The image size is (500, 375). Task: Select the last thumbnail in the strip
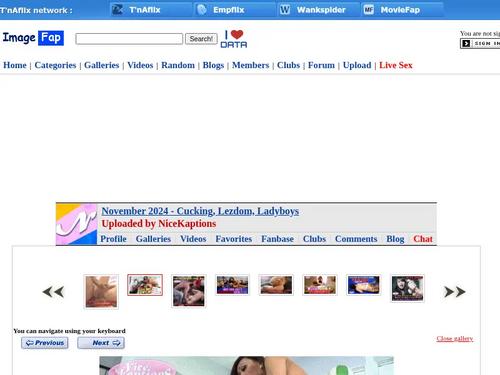click(407, 288)
